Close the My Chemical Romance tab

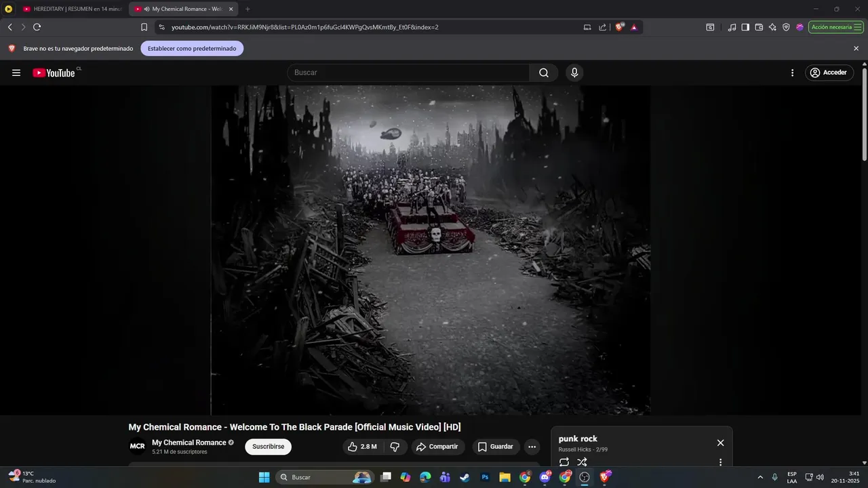(x=231, y=9)
